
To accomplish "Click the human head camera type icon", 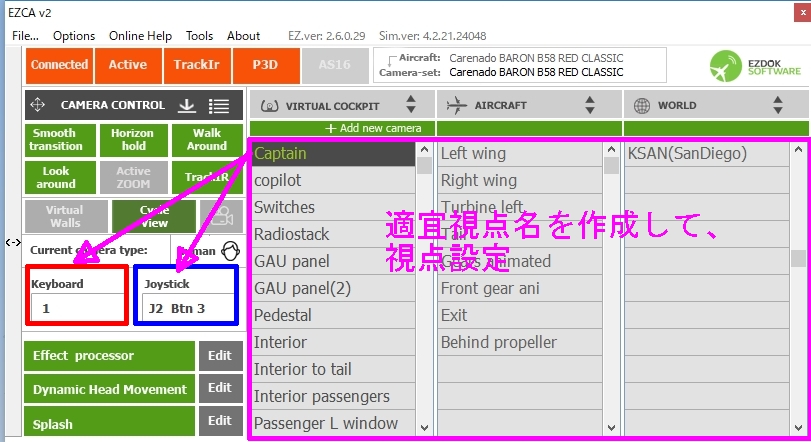I will (x=230, y=251).
